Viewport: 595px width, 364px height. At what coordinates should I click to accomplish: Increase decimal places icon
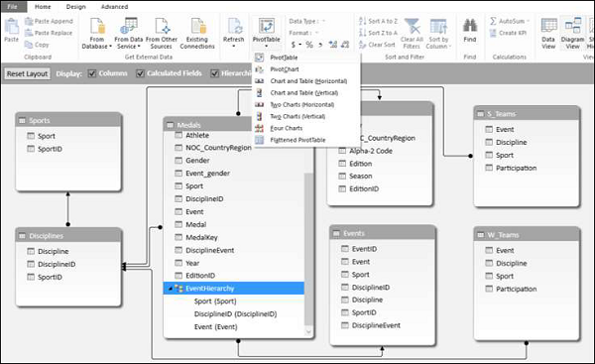coord(333,45)
